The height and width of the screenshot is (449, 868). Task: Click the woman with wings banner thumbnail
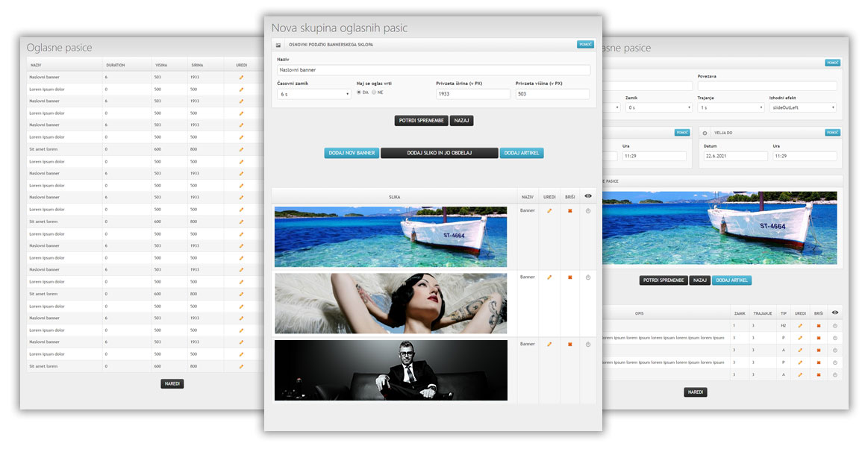390,303
